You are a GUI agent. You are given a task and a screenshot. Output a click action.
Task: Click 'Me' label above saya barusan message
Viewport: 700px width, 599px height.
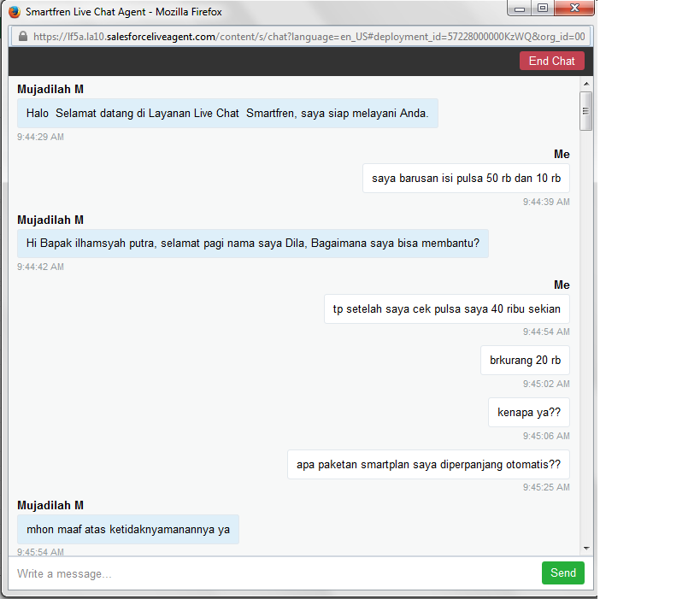point(562,155)
